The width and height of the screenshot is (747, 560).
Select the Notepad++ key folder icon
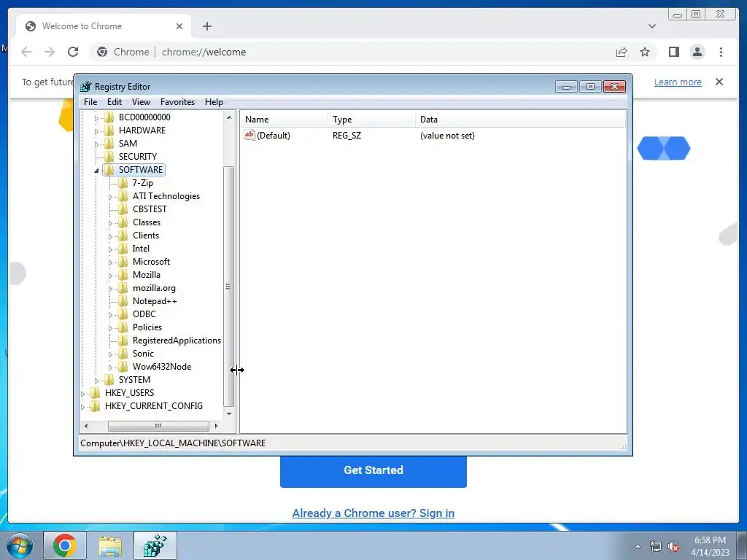point(123,301)
